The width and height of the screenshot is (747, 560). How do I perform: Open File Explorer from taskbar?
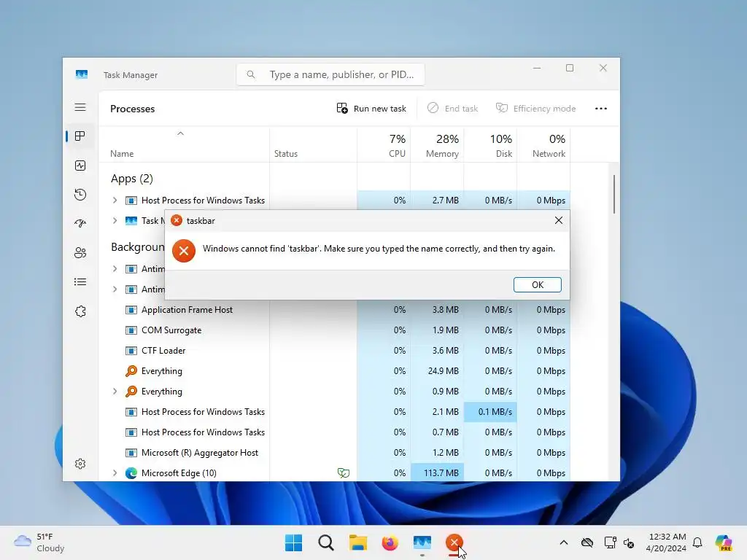pos(357,542)
